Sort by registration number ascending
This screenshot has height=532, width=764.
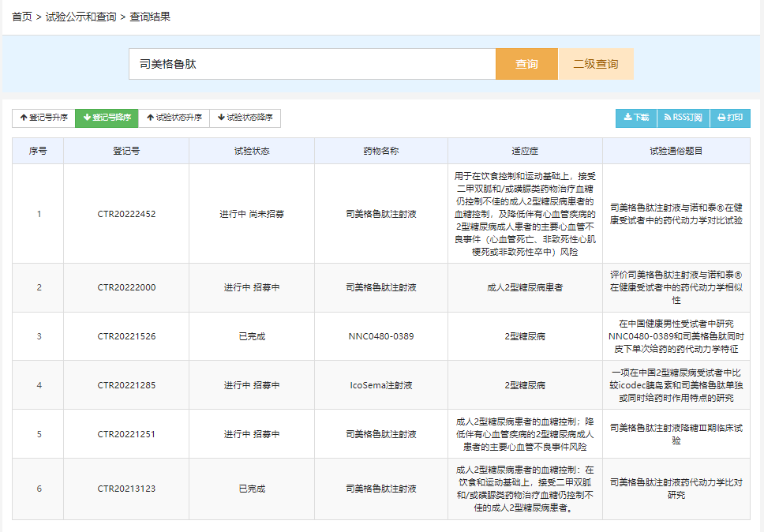coord(43,118)
